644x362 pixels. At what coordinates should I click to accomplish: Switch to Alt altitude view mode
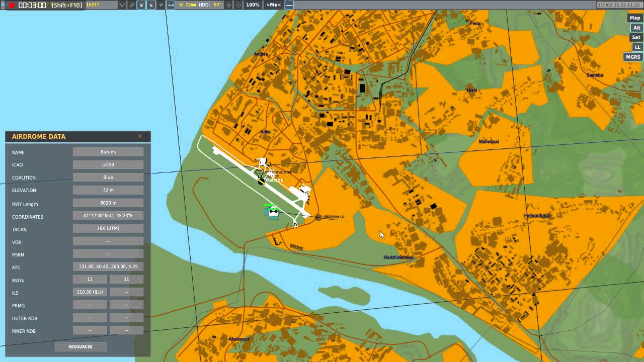[x=637, y=28]
